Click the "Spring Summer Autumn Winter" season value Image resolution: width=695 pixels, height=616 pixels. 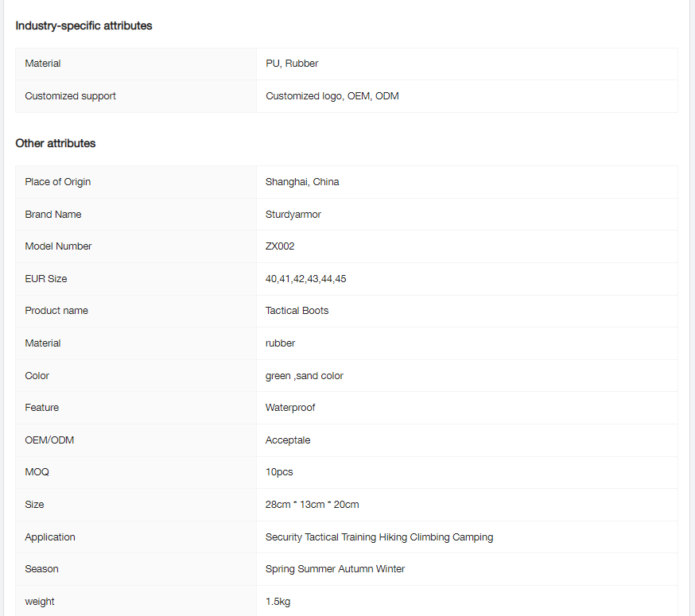click(x=335, y=569)
